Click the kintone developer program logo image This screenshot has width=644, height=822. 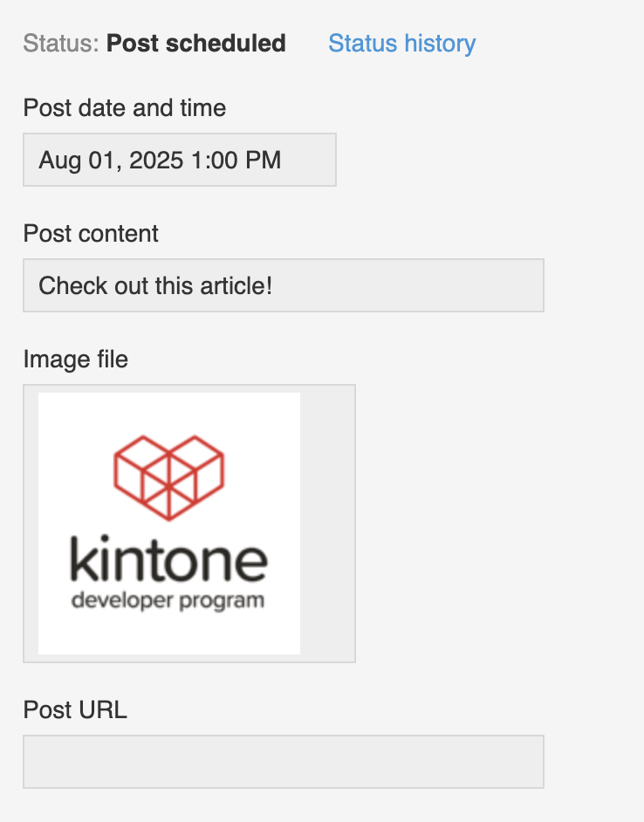pyautogui.click(x=169, y=524)
